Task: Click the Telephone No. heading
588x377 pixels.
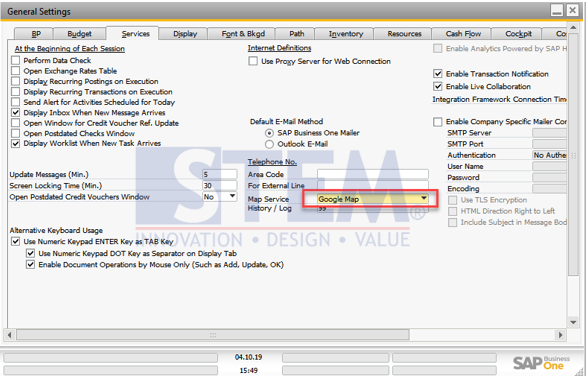Action: click(272, 162)
